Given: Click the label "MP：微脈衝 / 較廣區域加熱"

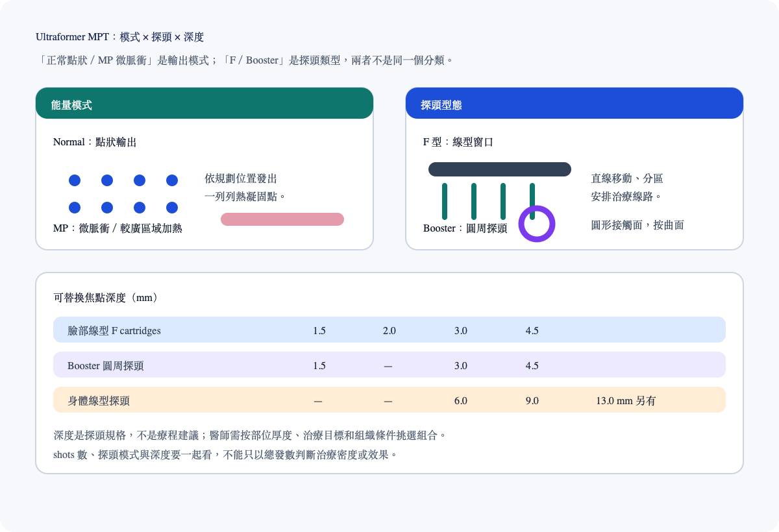Looking at the screenshot, I should click(x=117, y=228).
